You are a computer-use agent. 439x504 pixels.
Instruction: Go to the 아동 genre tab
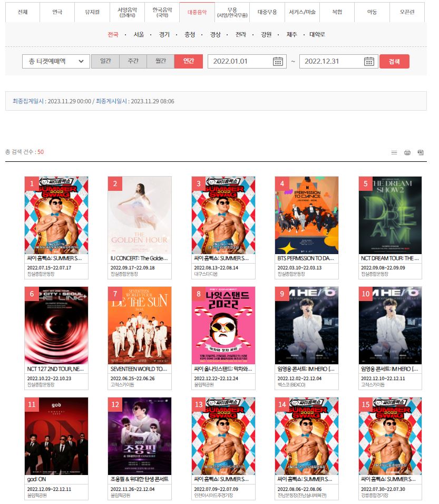click(372, 12)
